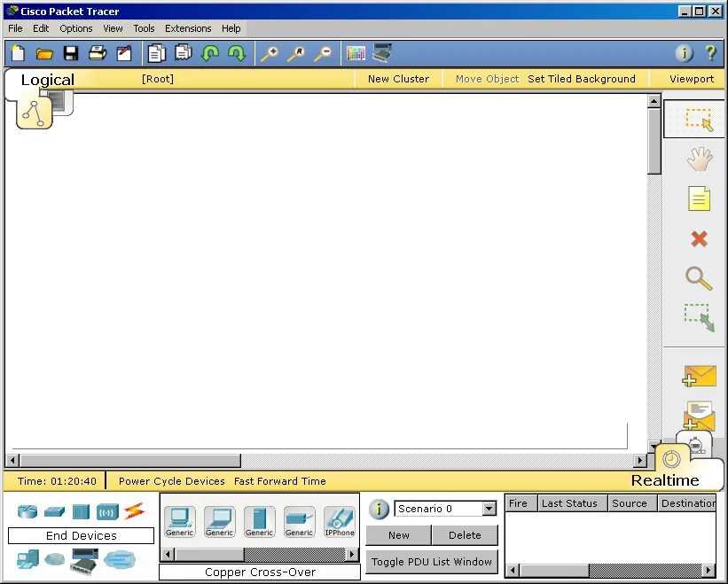Save with the floppy disk icon

coord(71,53)
